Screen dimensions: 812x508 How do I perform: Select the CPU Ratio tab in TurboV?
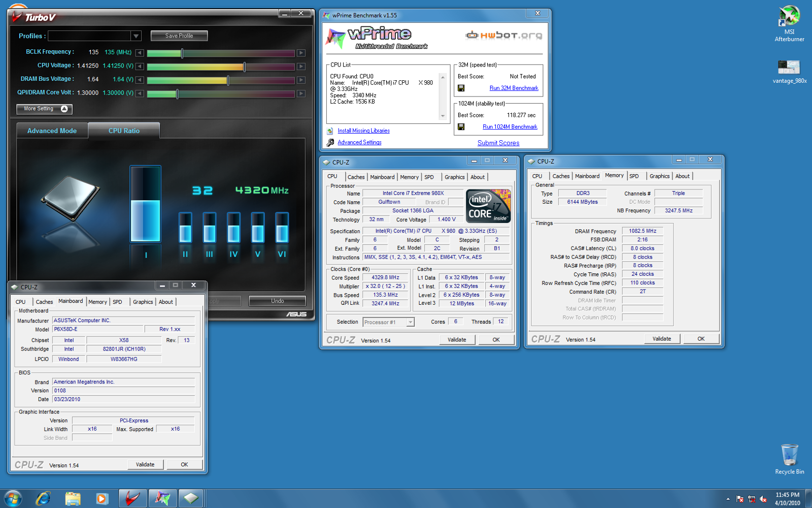[x=124, y=131]
